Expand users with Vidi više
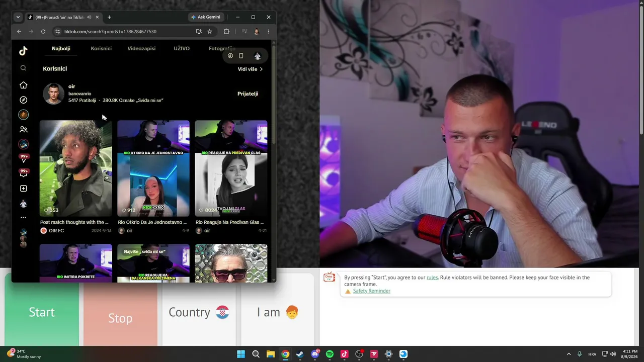This screenshot has width=644, height=362. tap(251, 69)
